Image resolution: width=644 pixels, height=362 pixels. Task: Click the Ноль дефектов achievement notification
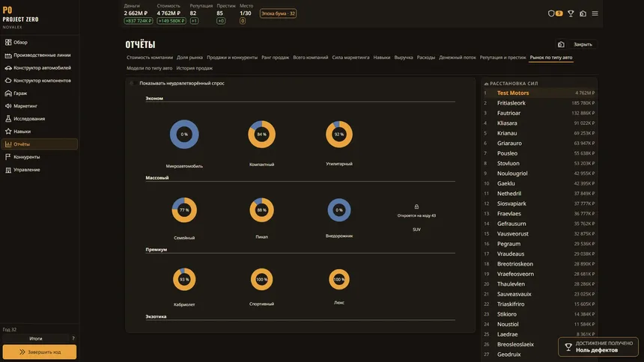pyautogui.click(x=598, y=347)
